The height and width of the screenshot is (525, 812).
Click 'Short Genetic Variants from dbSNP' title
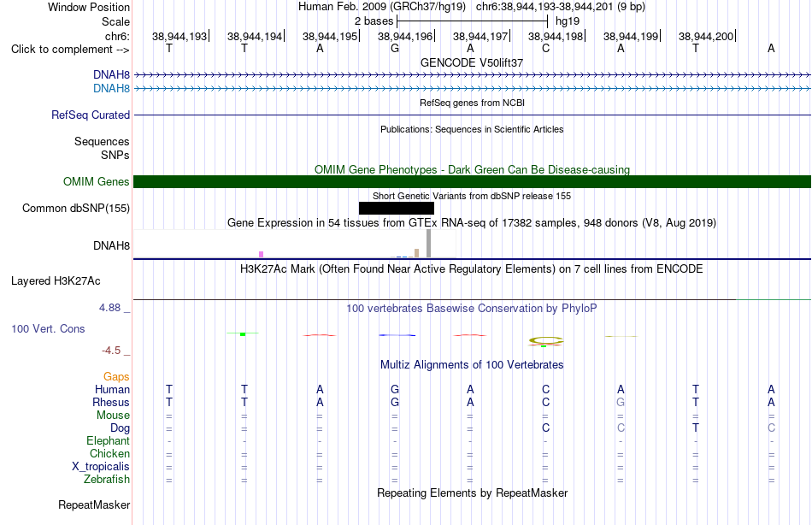pos(472,196)
